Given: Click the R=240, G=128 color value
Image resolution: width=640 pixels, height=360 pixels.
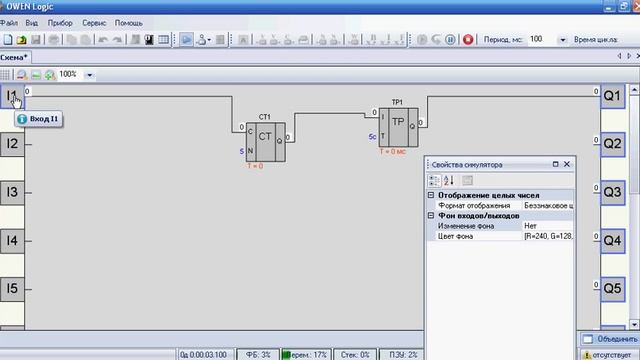Looking at the screenshot, I should [548, 236].
